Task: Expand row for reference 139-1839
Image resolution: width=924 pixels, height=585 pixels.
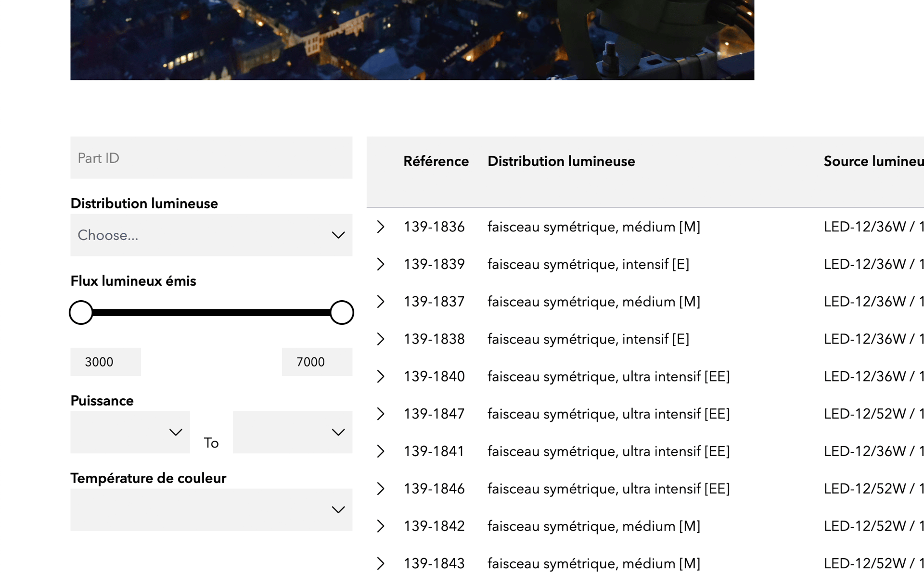Action: pos(381,264)
